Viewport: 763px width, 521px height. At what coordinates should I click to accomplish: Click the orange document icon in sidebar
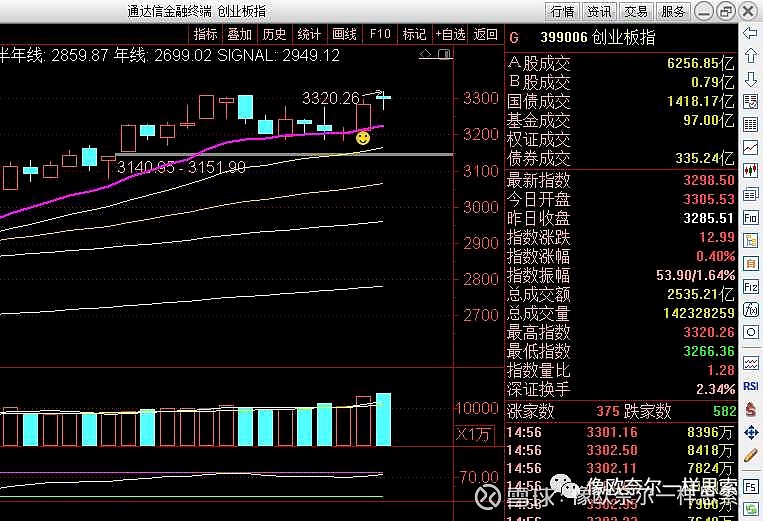[x=750, y=264]
